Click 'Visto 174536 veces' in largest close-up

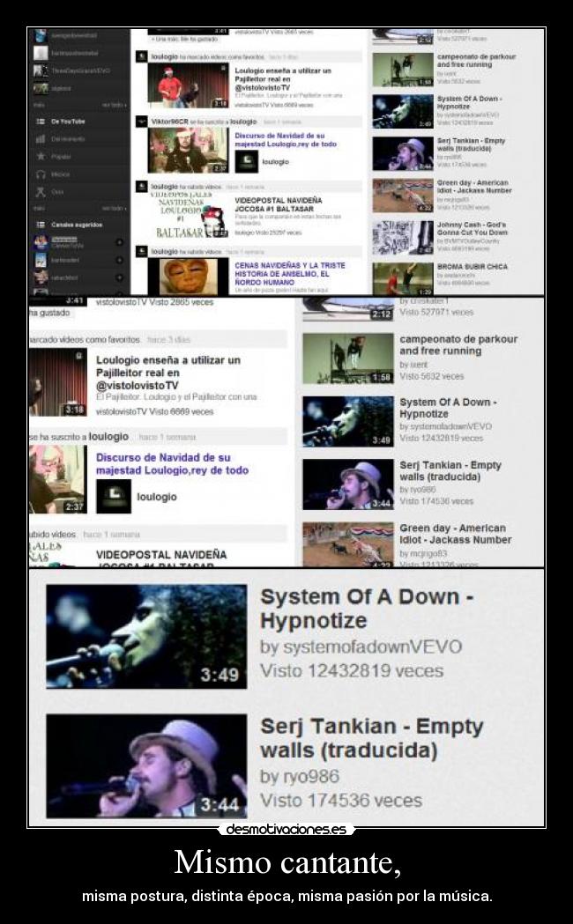click(x=341, y=801)
